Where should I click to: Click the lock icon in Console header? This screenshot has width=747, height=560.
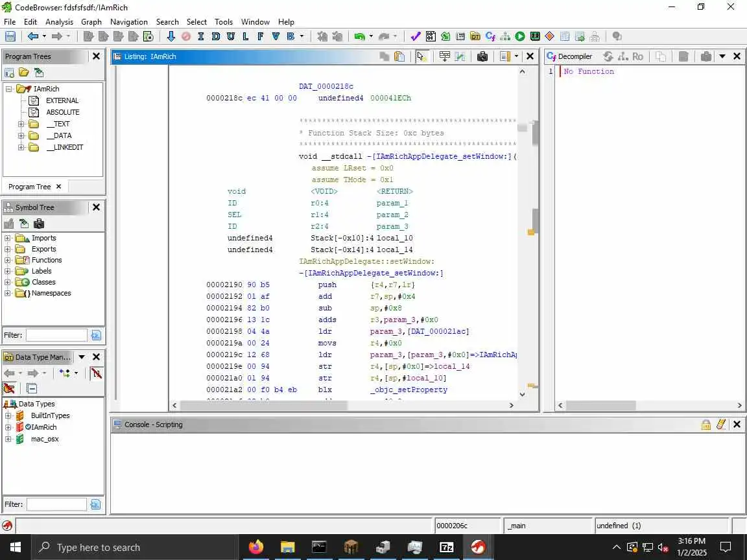[706, 425]
